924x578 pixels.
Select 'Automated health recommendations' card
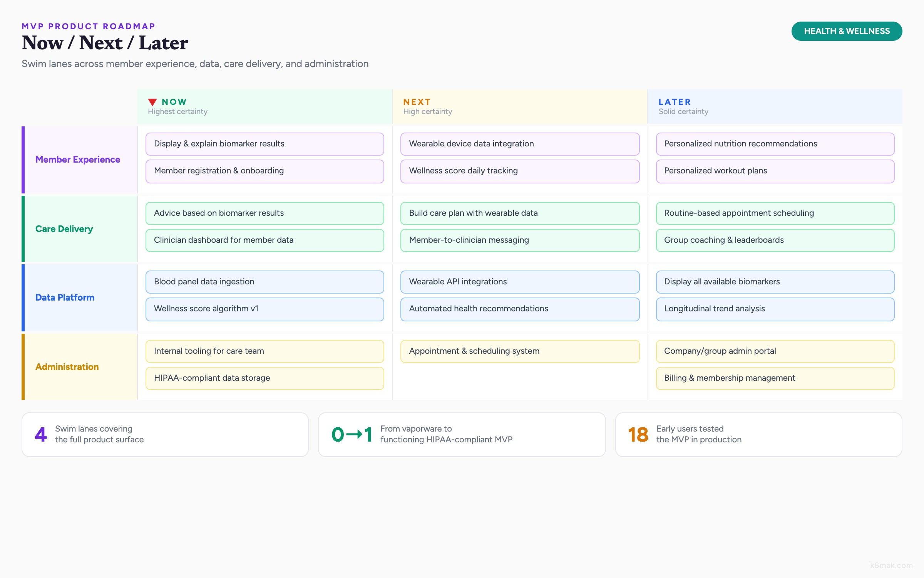(520, 309)
